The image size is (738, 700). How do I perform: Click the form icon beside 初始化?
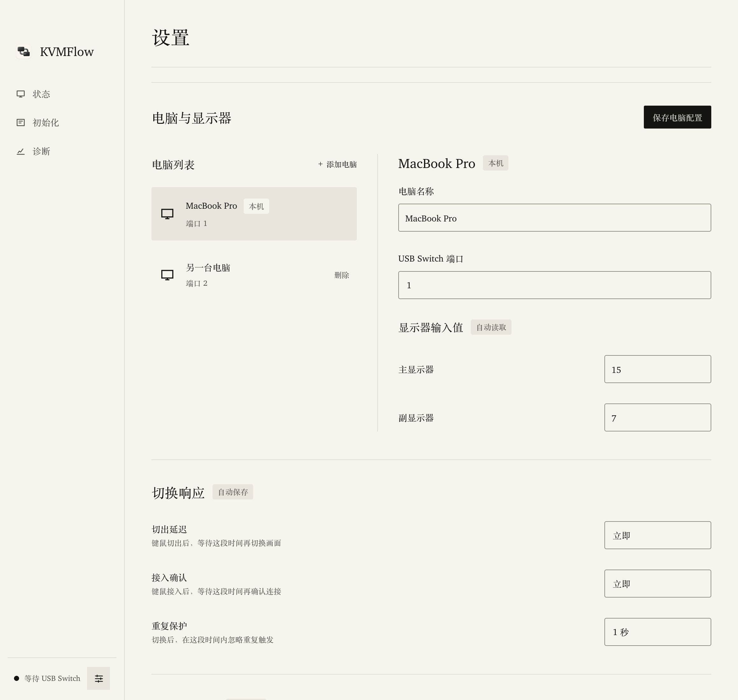[21, 122]
